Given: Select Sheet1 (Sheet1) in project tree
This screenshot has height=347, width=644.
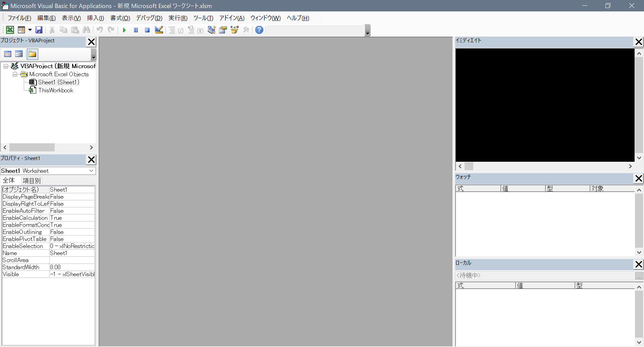Looking at the screenshot, I should pyautogui.click(x=58, y=82).
